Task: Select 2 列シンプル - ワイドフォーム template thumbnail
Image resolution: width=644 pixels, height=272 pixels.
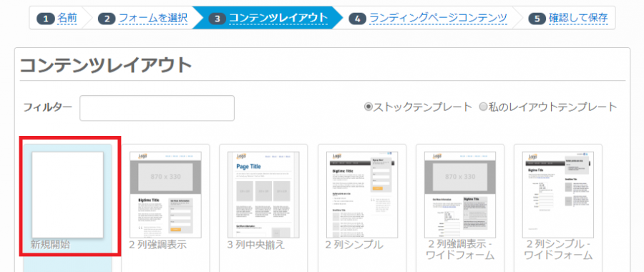Action: tap(558, 195)
